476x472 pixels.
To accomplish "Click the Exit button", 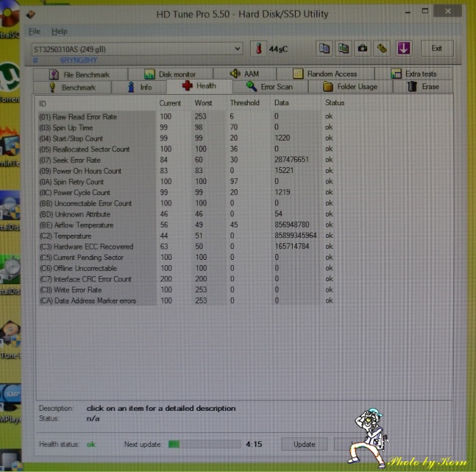I will 437,49.
